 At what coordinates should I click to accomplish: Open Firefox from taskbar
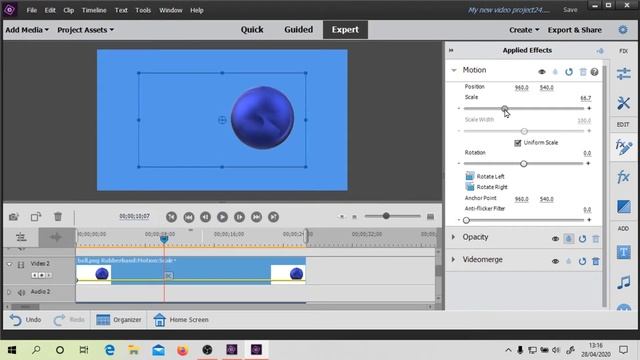point(182,350)
